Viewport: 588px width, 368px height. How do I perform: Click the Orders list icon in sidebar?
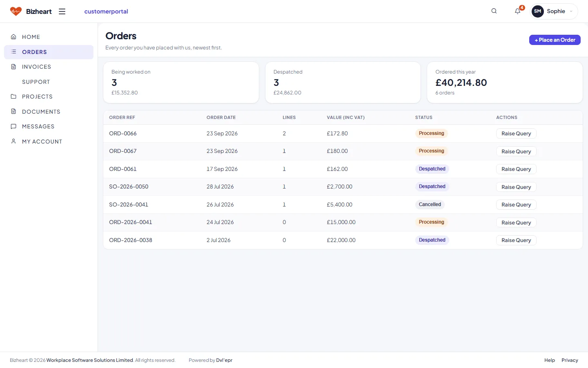click(x=13, y=52)
